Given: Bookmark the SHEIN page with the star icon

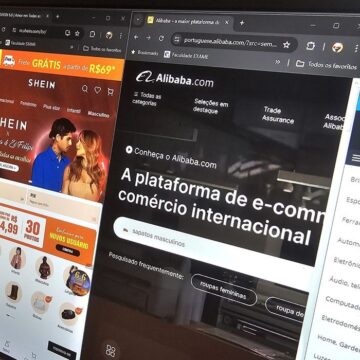Looking at the screenshot, I should (x=77, y=33).
